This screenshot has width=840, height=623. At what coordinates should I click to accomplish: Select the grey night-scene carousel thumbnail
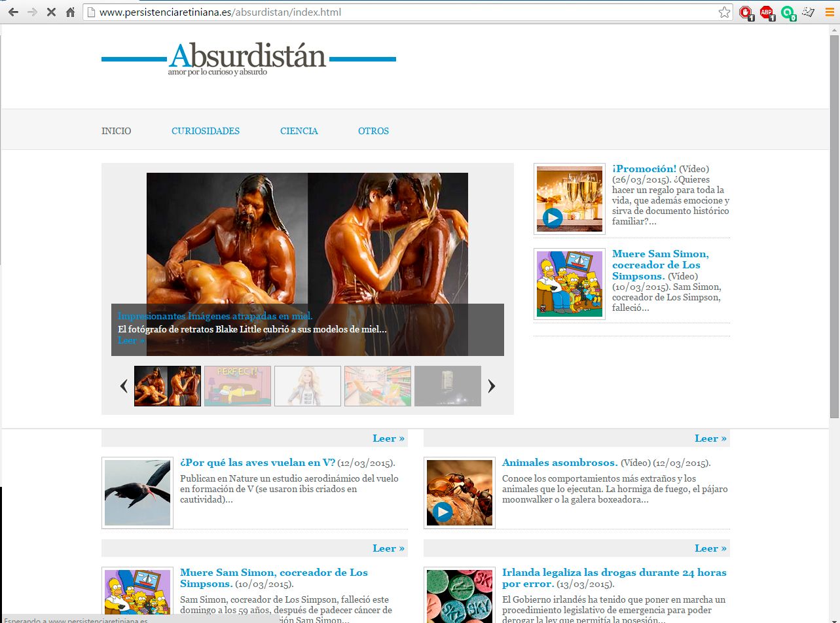(x=448, y=386)
